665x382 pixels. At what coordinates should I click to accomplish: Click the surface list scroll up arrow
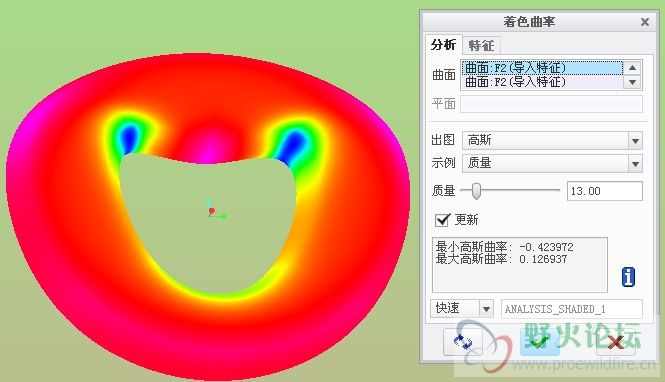632,68
